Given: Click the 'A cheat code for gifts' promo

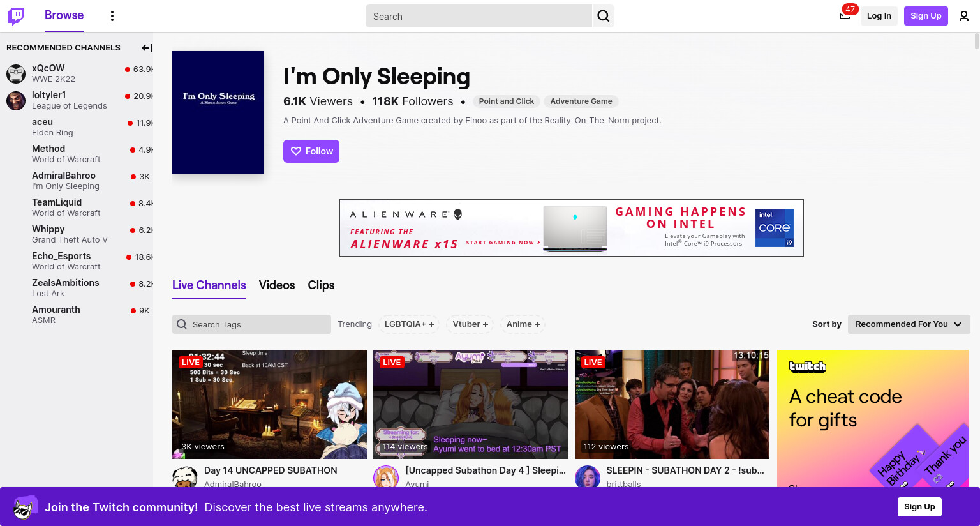Looking at the screenshot, I should (873, 419).
